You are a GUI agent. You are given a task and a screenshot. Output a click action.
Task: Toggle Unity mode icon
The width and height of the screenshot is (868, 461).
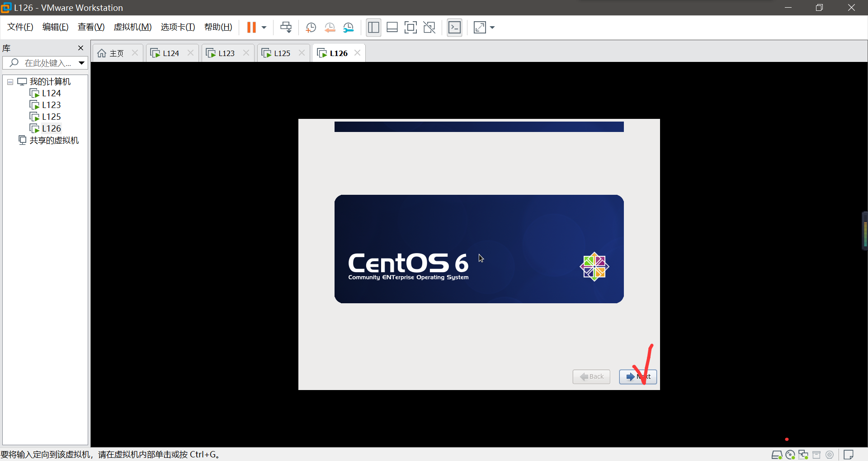429,28
